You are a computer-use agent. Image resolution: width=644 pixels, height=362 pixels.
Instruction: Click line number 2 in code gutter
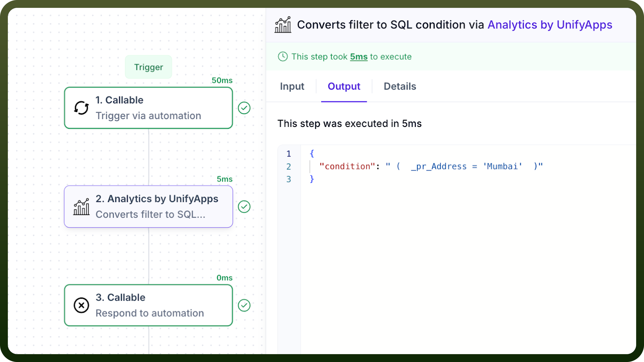tap(289, 166)
